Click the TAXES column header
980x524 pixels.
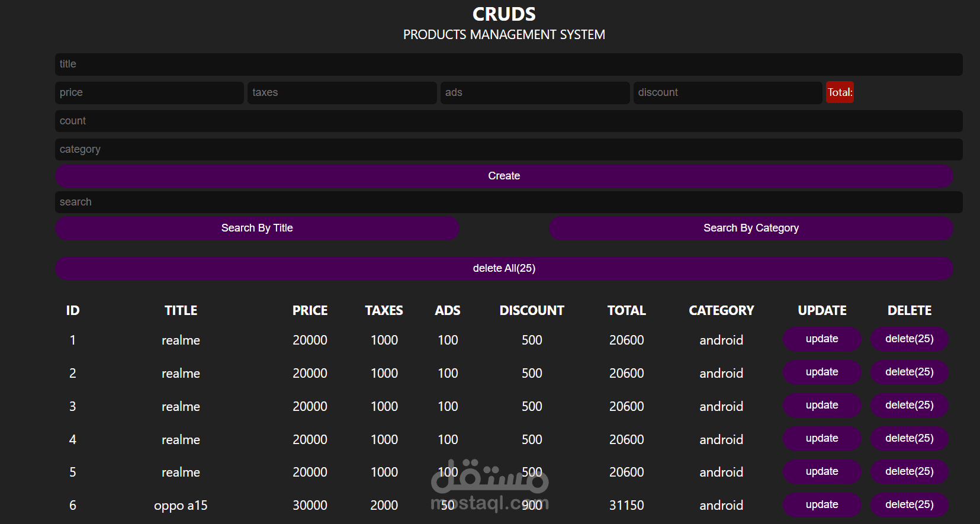[x=384, y=310]
